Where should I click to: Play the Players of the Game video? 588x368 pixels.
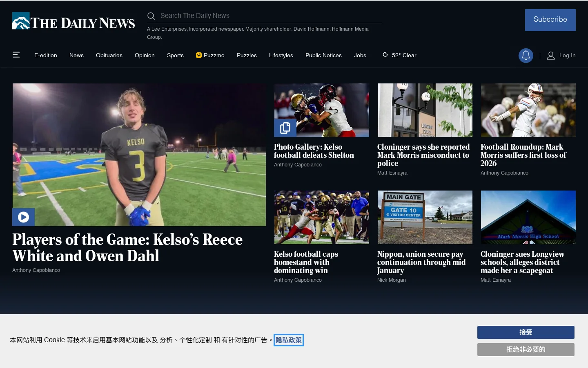click(x=23, y=217)
